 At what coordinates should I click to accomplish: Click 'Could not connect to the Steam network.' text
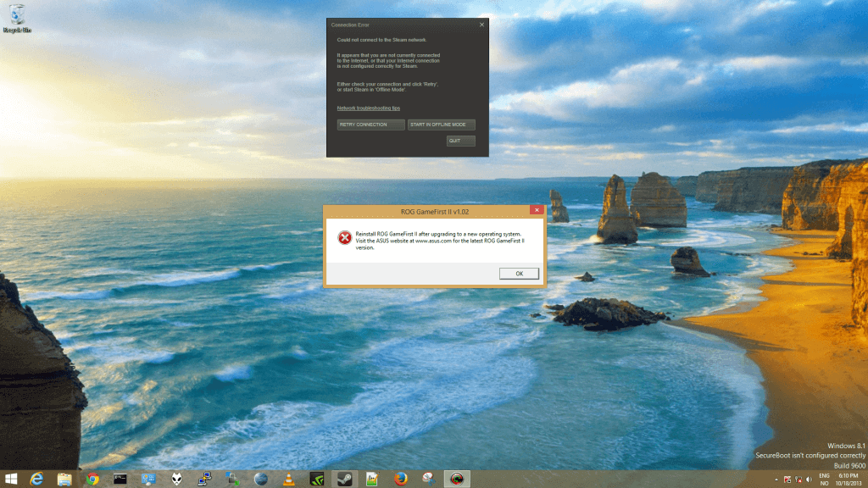point(381,40)
